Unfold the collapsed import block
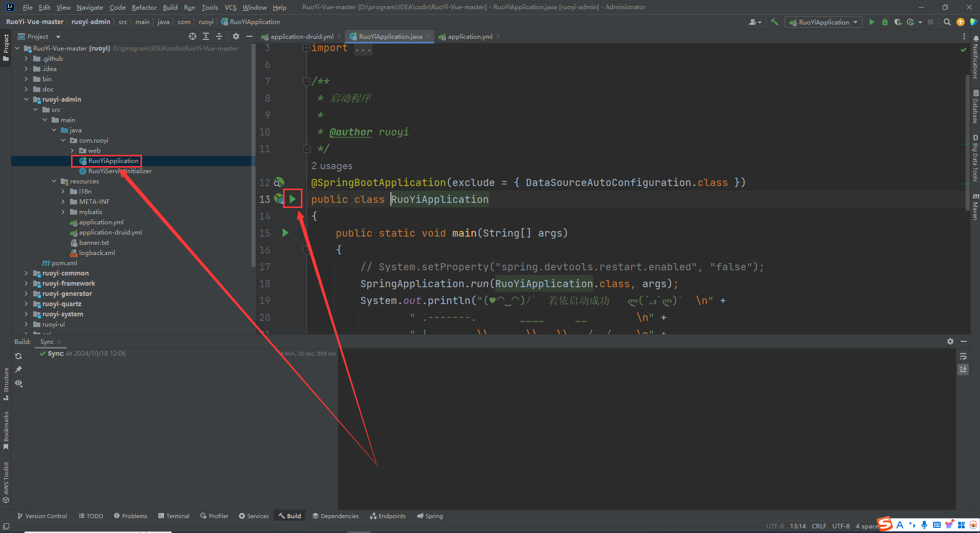Image resolution: width=980 pixels, height=533 pixels. (x=306, y=48)
